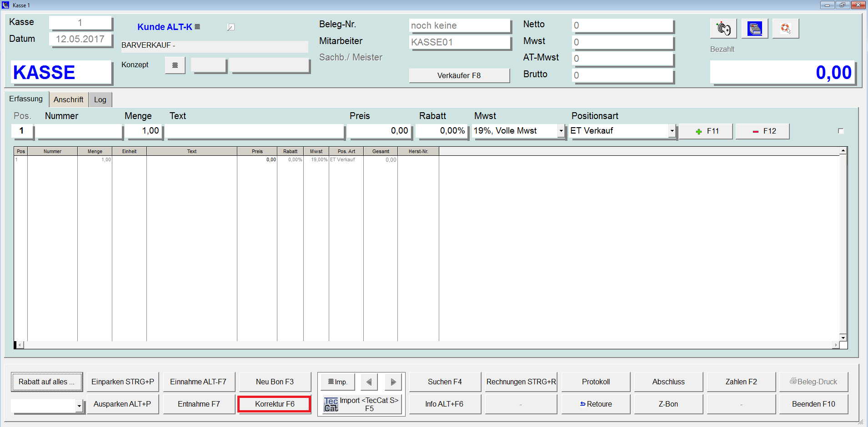Click horizontal scroll right arrow of table
Viewport: 868px width, 427px height.
coord(836,345)
